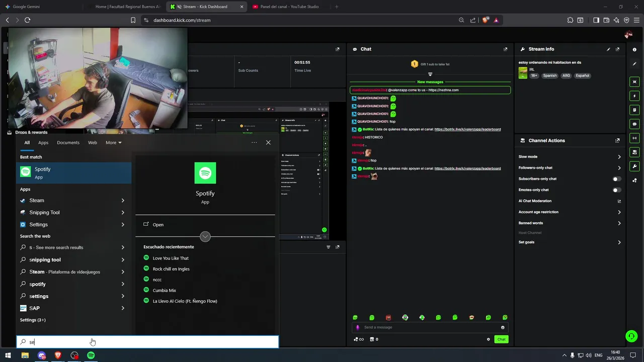This screenshot has height=362, width=644.
Task: Play Love You Like That recent item
Action: [171, 258]
